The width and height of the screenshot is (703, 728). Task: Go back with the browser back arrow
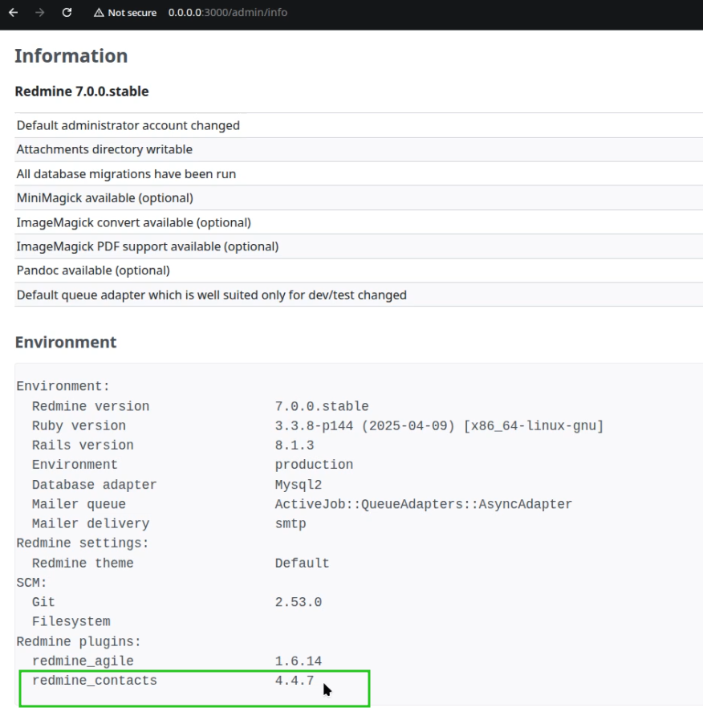pyautogui.click(x=14, y=13)
